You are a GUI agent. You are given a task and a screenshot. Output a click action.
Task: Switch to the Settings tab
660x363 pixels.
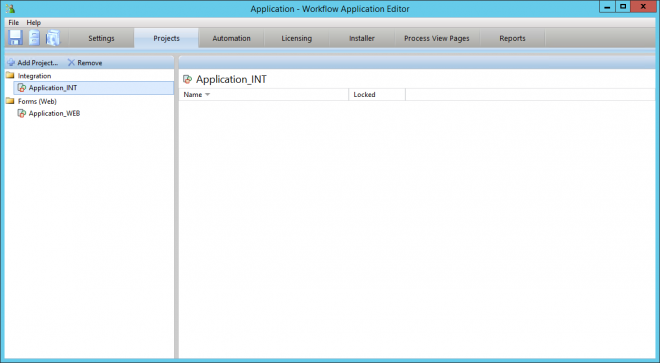(101, 38)
